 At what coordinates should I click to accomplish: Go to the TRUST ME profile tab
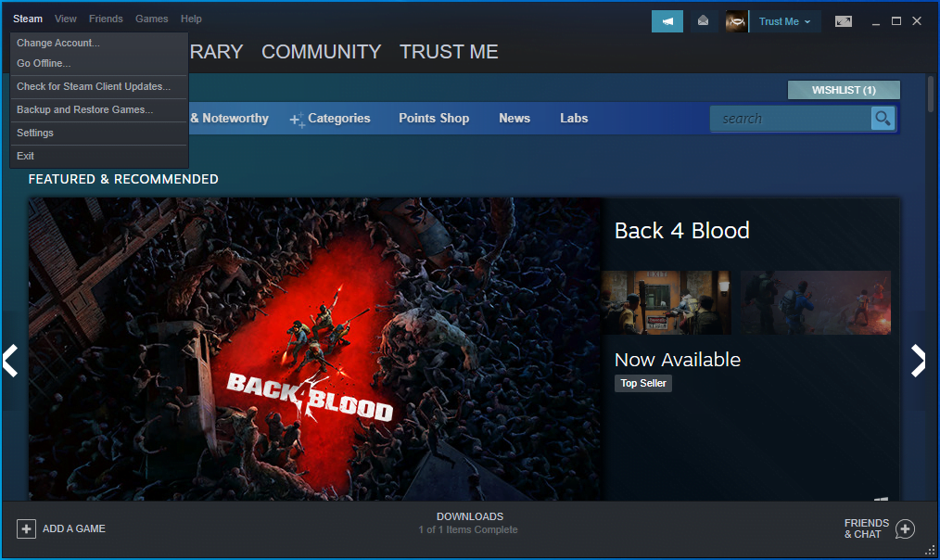click(449, 52)
